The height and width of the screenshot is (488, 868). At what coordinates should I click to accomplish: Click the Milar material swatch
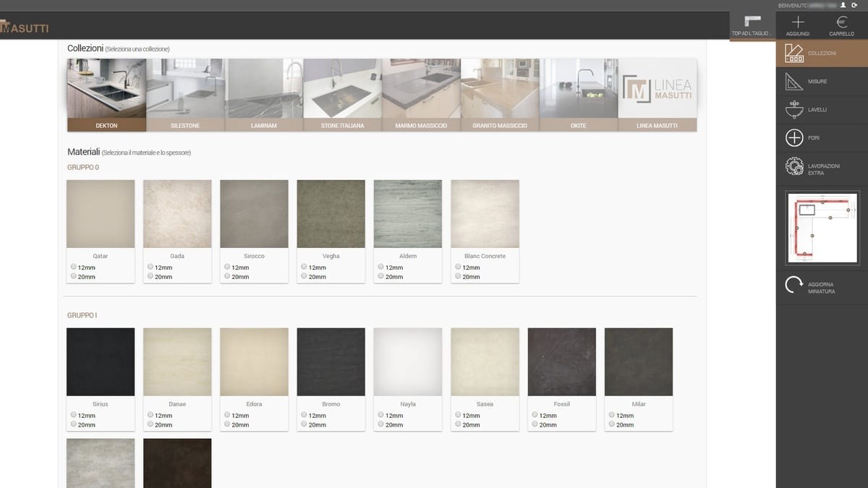point(639,362)
